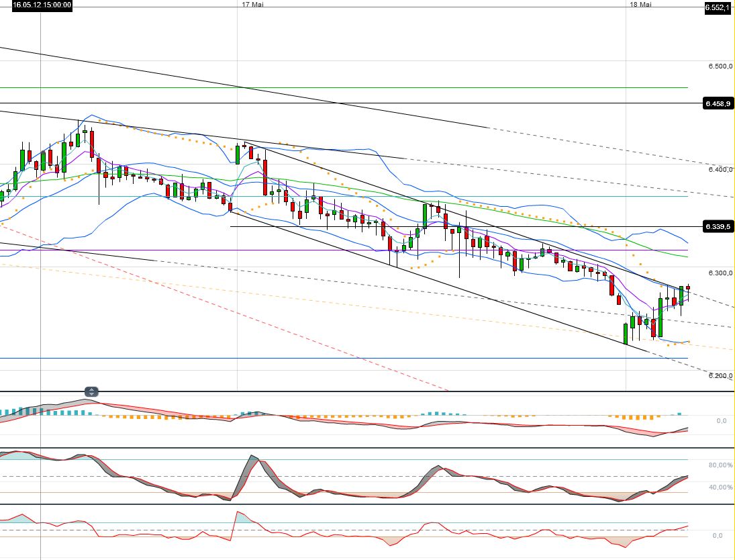This screenshot has width=735, height=560.
Task: Click the 6.458,9 horizontal line price tag
Action: (x=718, y=103)
